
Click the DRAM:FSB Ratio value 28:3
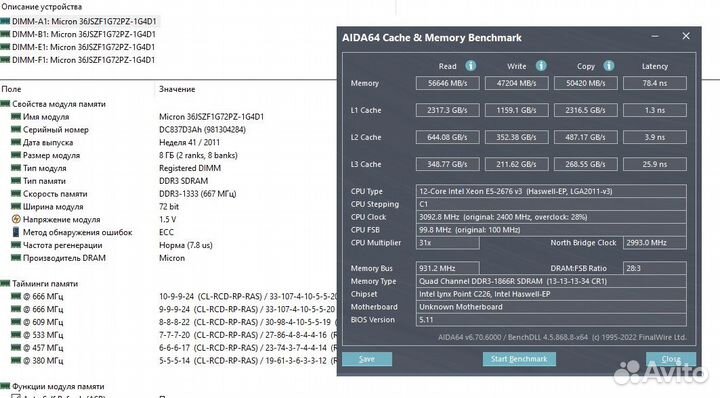(x=655, y=268)
